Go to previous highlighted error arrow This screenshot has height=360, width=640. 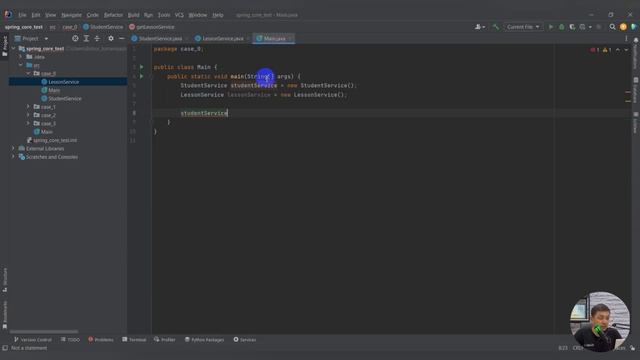tap(618, 50)
